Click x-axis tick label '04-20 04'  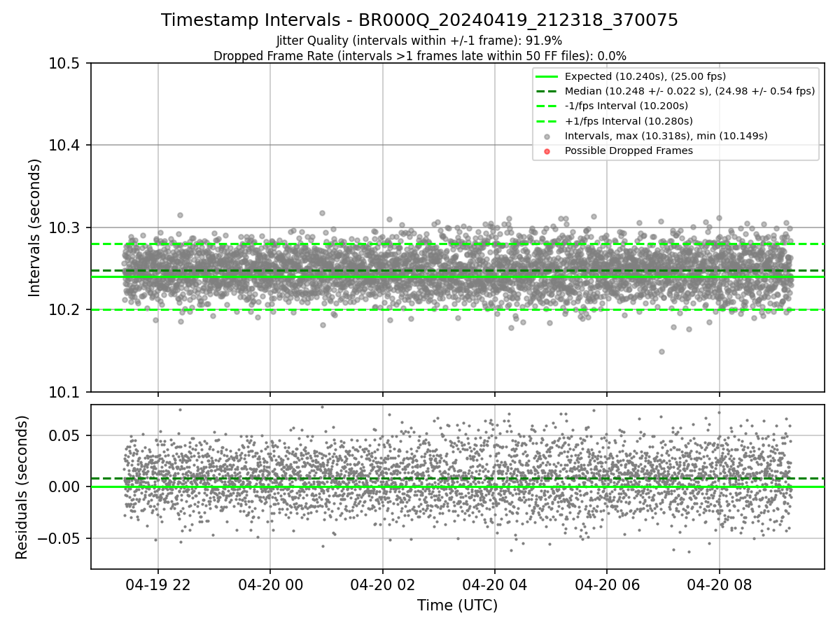coord(495,584)
